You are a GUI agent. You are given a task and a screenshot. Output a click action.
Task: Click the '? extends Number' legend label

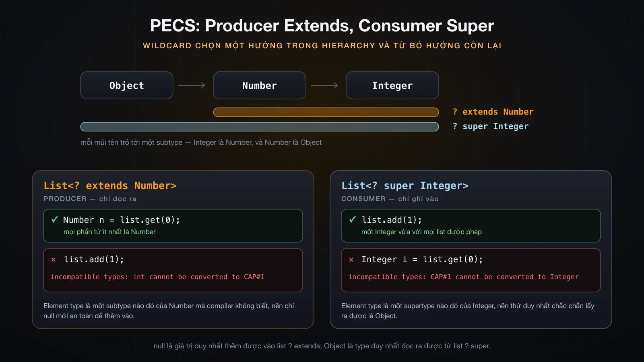click(x=493, y=112)
